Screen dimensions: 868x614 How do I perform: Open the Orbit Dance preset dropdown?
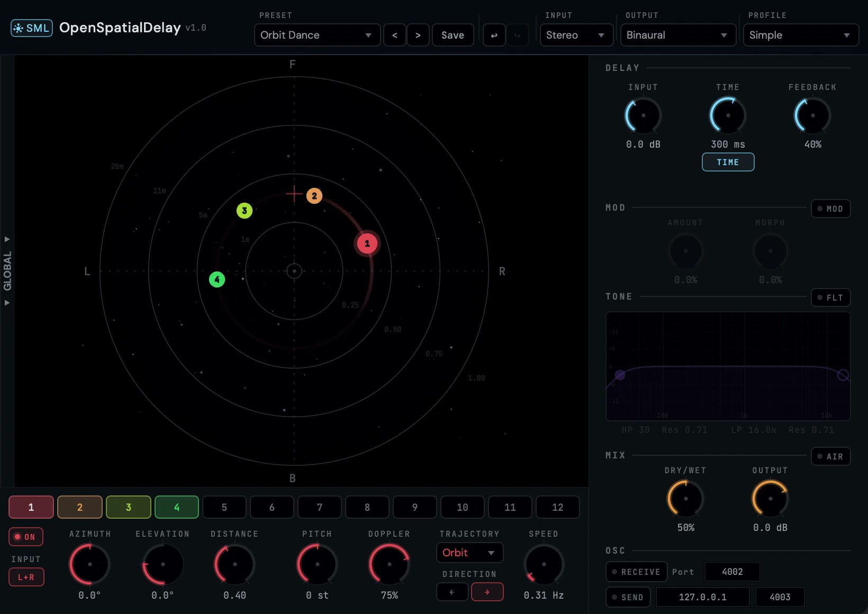click(318, 35)
